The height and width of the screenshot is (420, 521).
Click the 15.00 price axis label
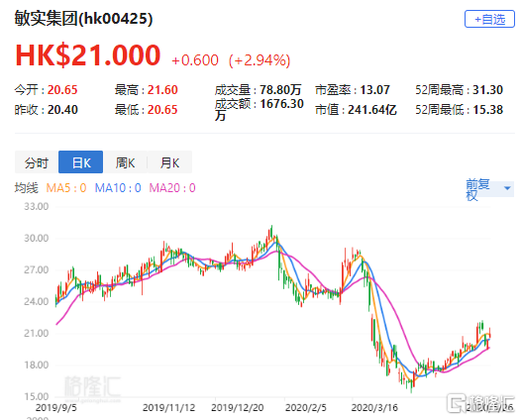pos(37,397)
